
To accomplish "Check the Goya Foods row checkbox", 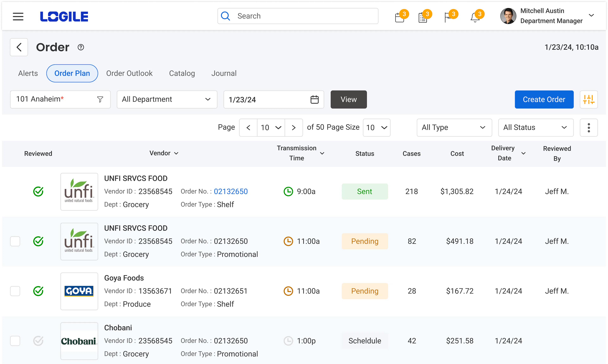I will click(x=15, y=291).
